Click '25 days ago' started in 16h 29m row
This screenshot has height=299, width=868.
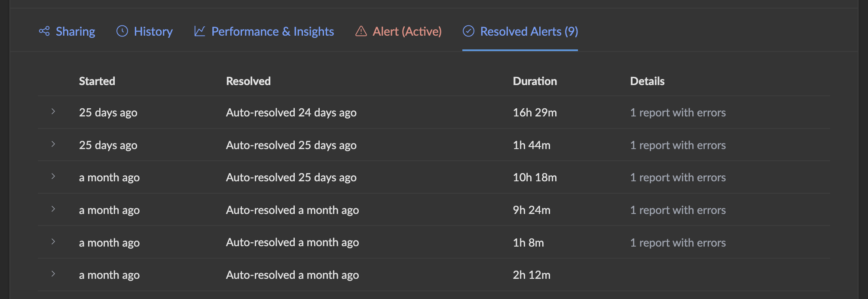point(108,113)
